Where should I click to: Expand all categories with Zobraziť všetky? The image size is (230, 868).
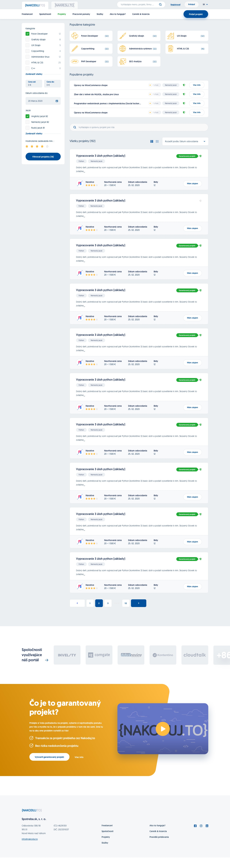coord(34,74)
